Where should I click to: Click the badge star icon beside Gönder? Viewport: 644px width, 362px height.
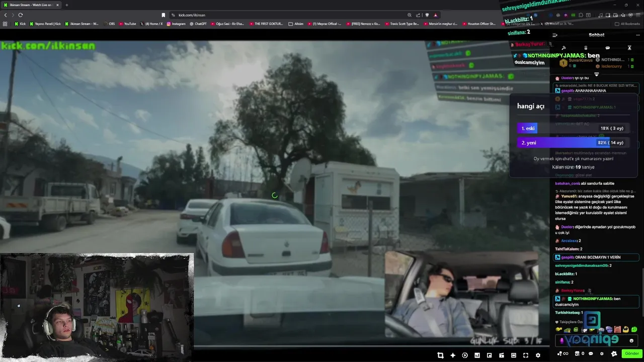[614, 354]
